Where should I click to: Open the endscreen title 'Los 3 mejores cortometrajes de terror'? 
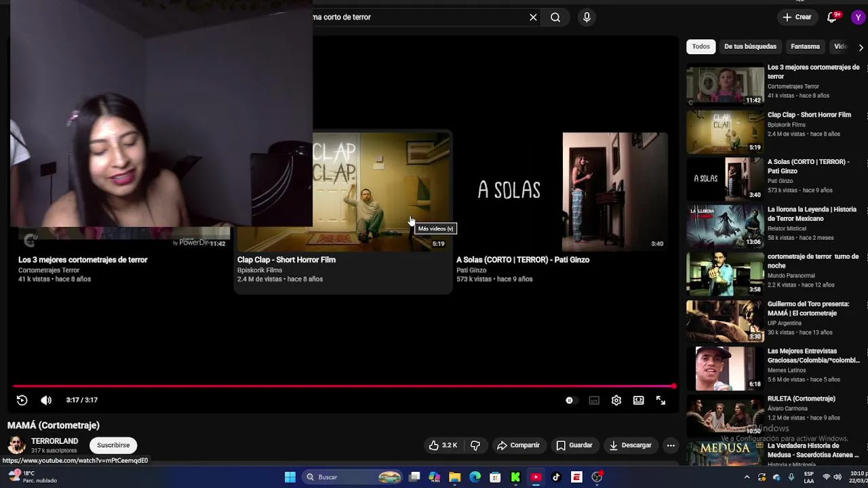tap(83, 260)
